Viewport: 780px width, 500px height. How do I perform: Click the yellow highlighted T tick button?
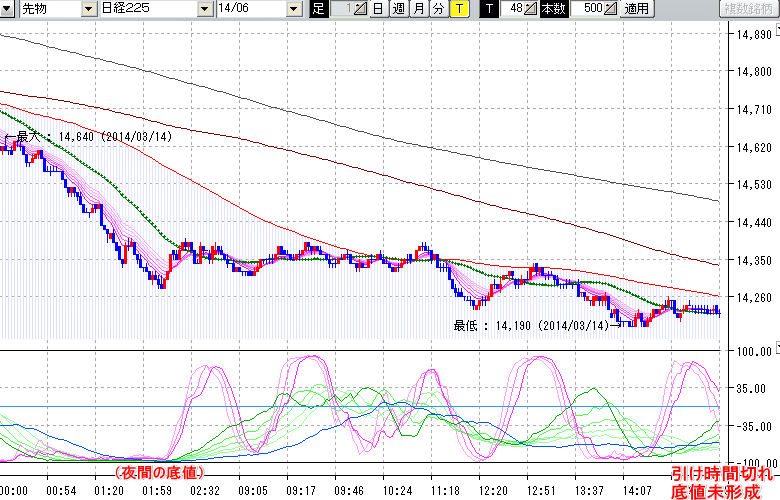[x=459, y=9]
